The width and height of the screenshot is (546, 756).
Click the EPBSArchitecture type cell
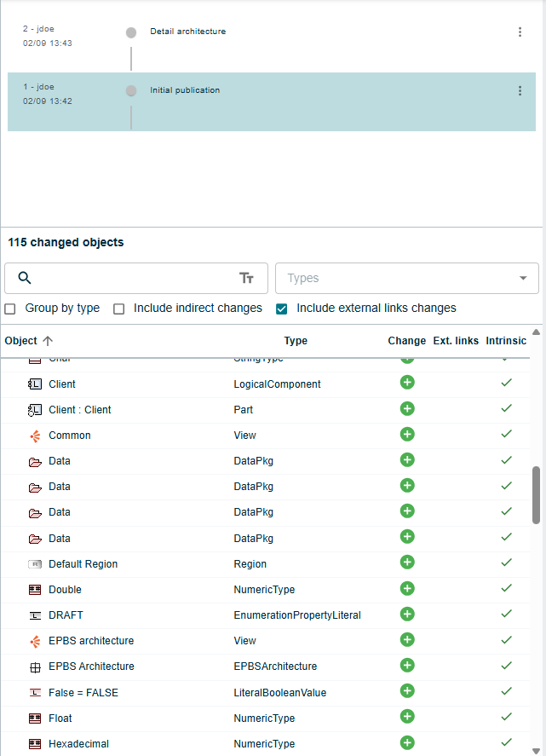click(x=275, y=667)
